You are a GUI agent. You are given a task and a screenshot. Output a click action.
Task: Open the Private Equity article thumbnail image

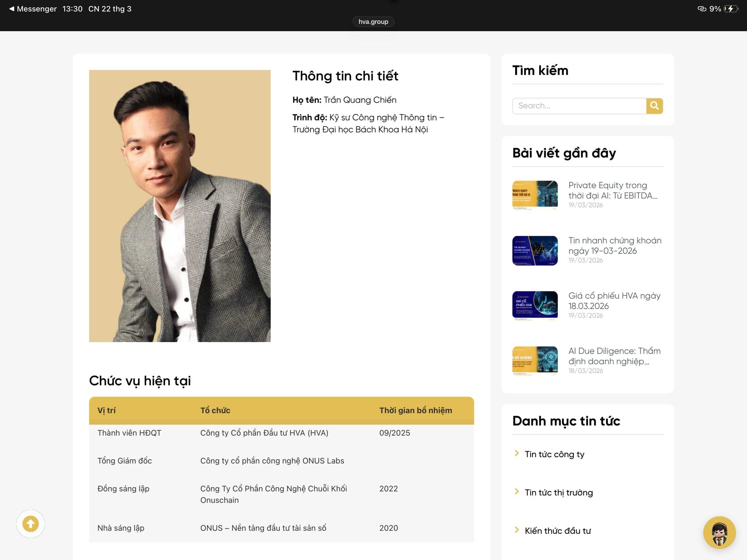(x=535, y=195)
